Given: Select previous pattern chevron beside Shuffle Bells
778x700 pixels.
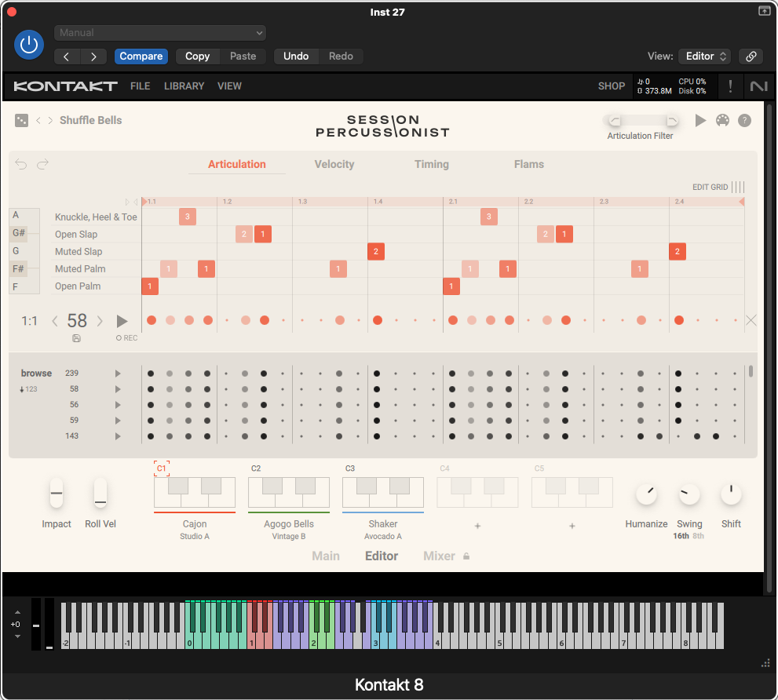Looking at the screenshot, I should click(38, 121).
